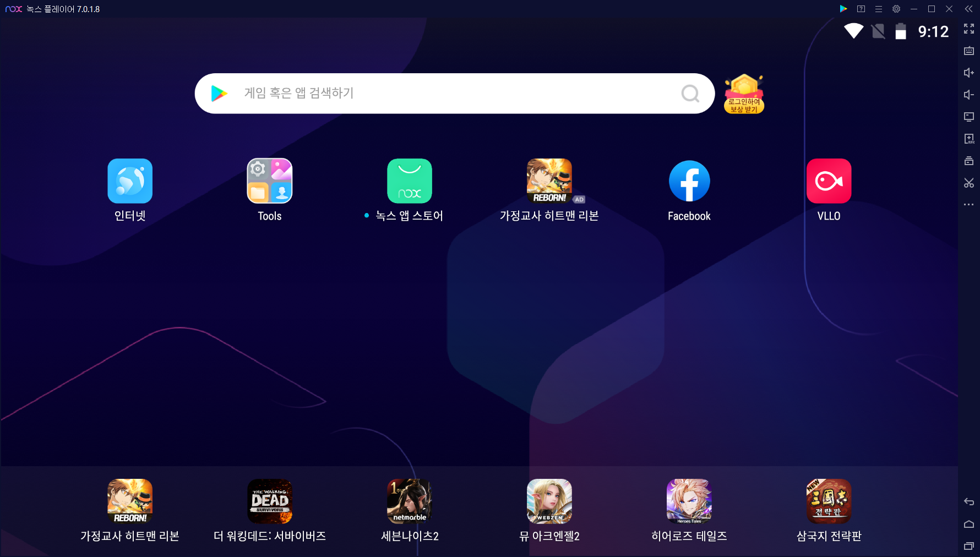
Task: Decrease volume in side toolbar
Action: point(969,95)
